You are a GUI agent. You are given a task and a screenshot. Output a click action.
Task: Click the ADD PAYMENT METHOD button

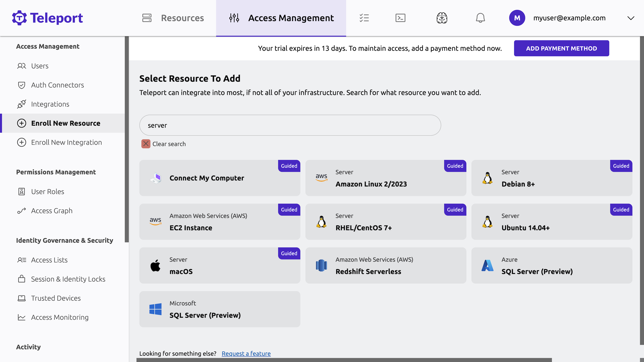pyautogui.click(x=561, y=48)
